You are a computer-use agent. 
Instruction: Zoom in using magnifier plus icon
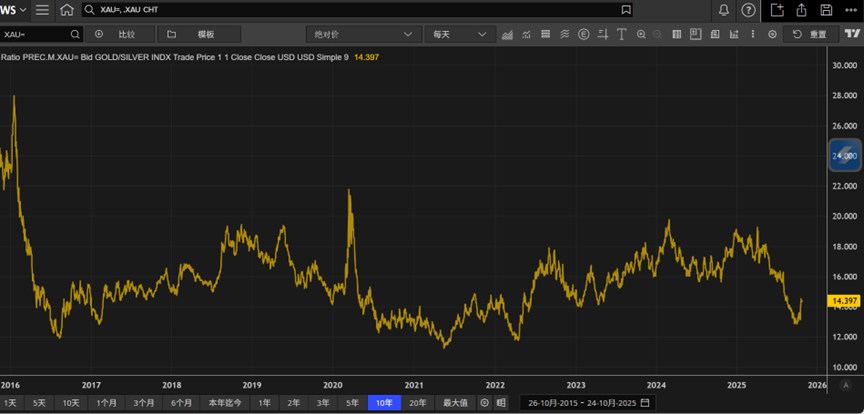click(641, 34)
